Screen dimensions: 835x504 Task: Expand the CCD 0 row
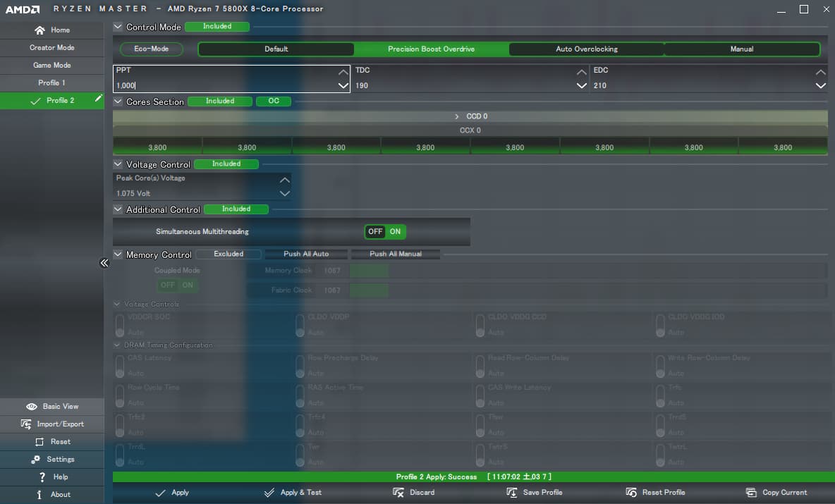click(456, 116)
